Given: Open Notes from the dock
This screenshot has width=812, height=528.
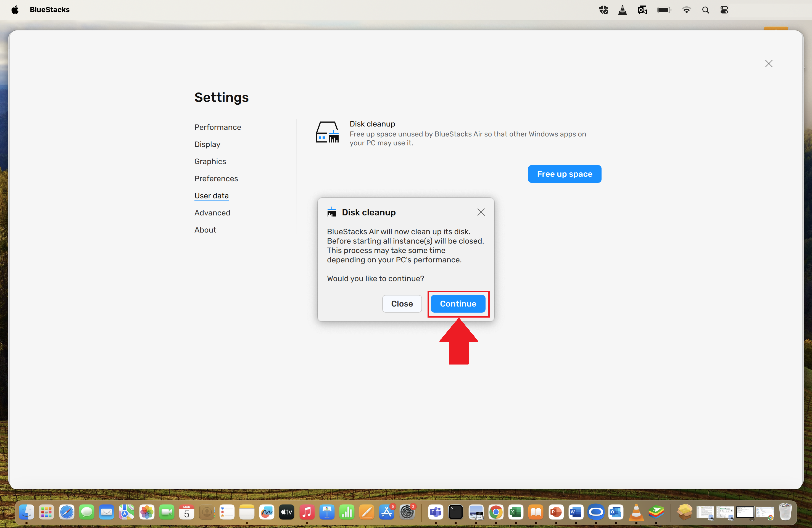Looking at the screenshot, I should pyautogui.click(x=247, y=512).
